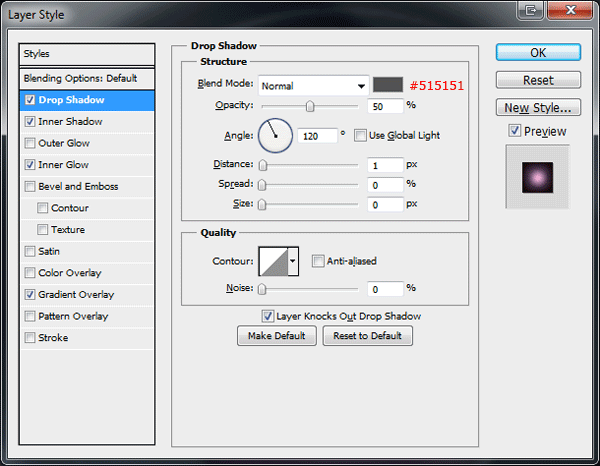Click the Noise value field
600x466 pixels.
point(385,289)
